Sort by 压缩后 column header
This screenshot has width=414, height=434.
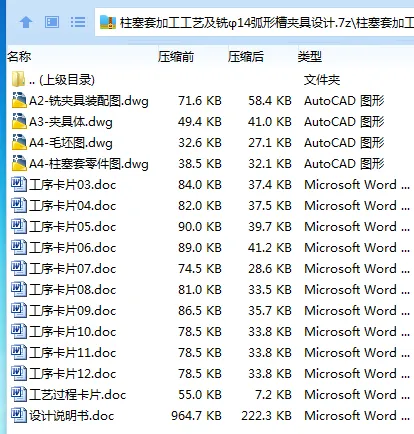click(246, 57)
